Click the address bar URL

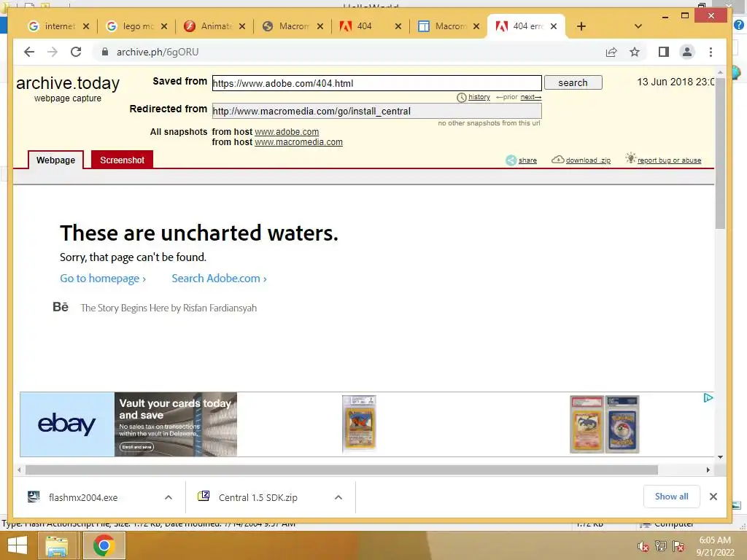point(158,52)
